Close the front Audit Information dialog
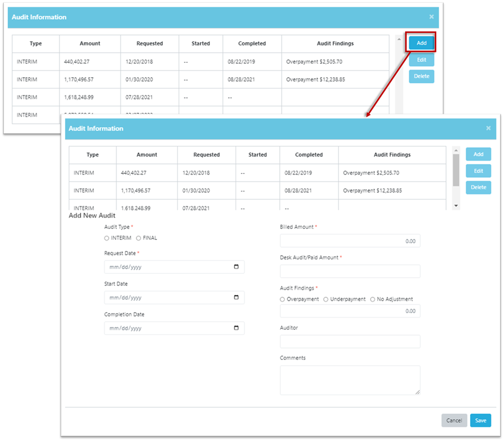504x441 pixels. click(x=488, y=128)
